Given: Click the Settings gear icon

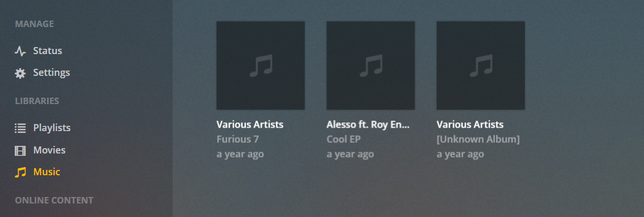Looking at the screenshot, I should (20, 74).
